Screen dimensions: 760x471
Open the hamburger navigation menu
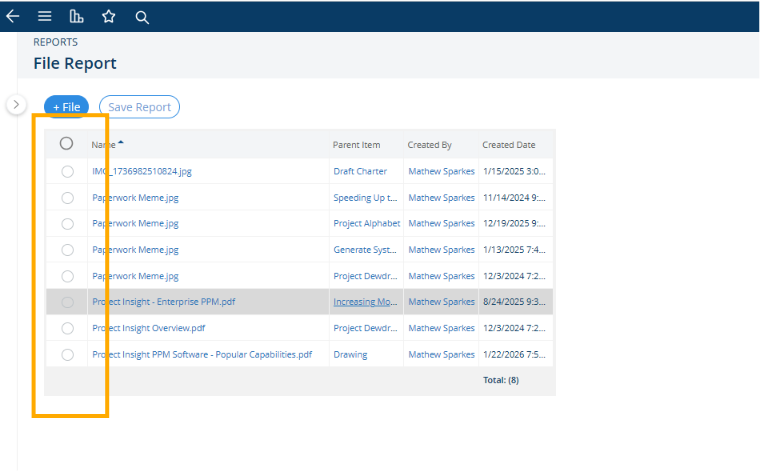45,16
